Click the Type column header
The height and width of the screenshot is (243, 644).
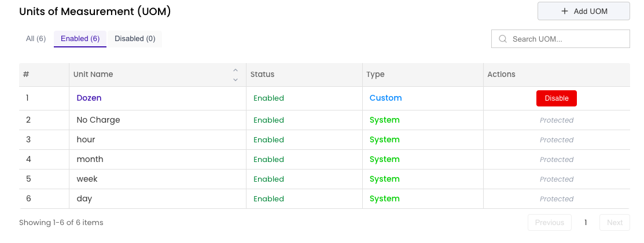tap(376, 75)
